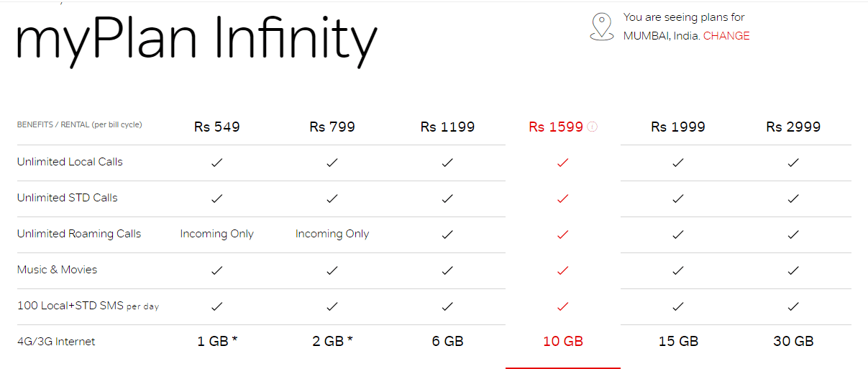Select the Rs 549 plan header

(217, 127)
